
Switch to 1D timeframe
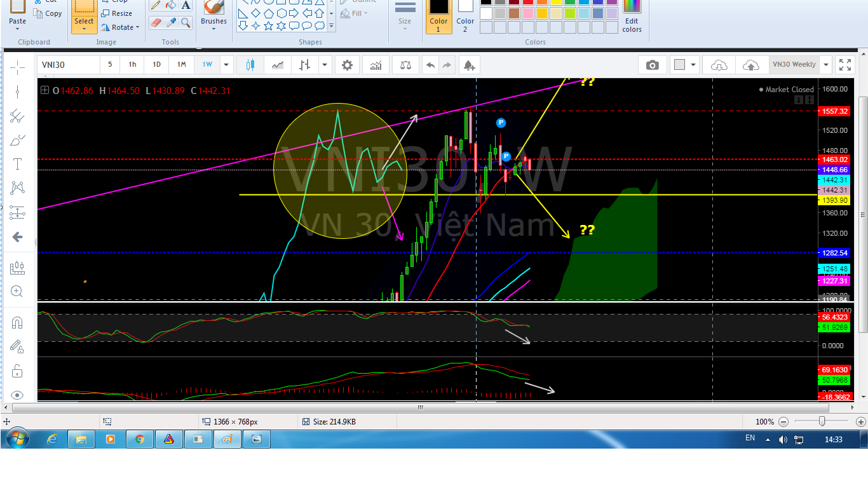point(156,65)
